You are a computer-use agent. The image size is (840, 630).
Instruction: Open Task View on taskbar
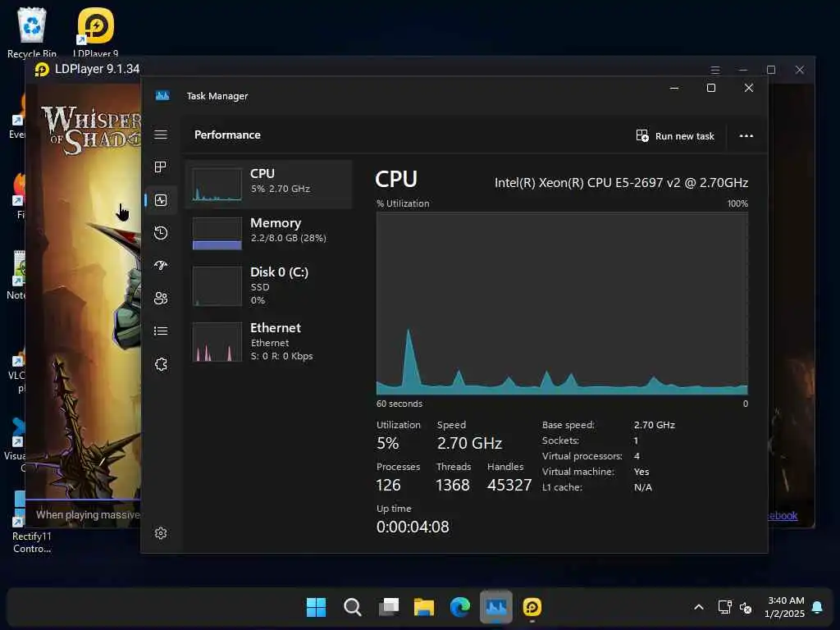(388, 607)
